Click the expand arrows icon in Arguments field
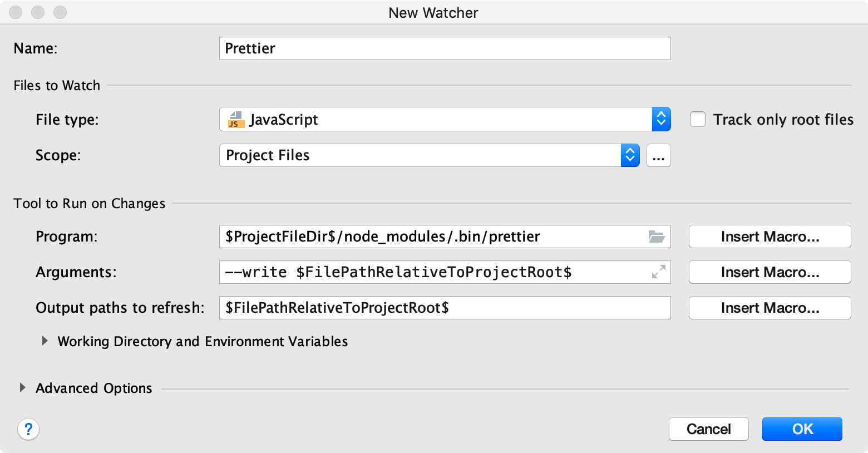 [x=658, y=272]
